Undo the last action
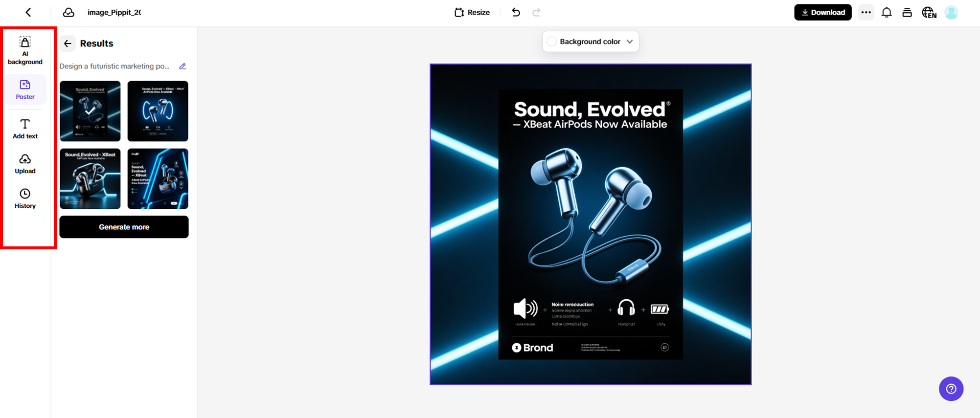The width and height of the screenshot is (980, 418). point(516,12)
